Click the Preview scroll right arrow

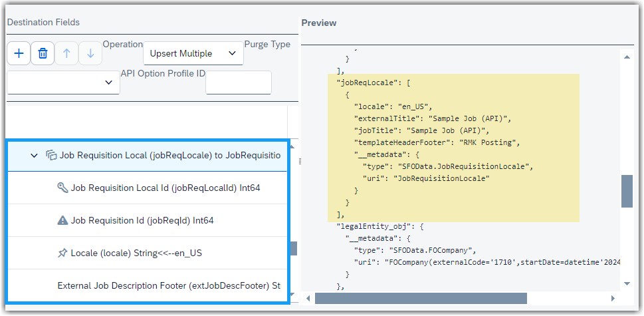[x=613, y=298]
